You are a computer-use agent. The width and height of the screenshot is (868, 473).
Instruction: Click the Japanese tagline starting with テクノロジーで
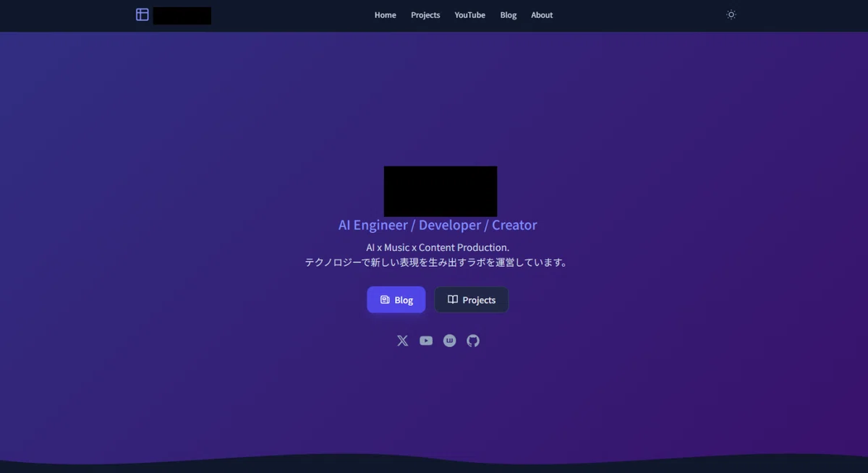tap(438, 263)
